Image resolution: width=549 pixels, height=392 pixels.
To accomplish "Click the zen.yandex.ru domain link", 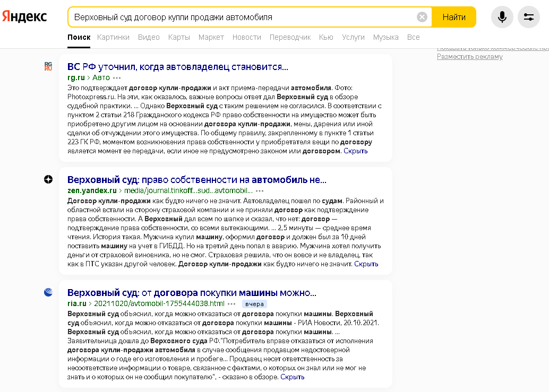I will 92,190.
